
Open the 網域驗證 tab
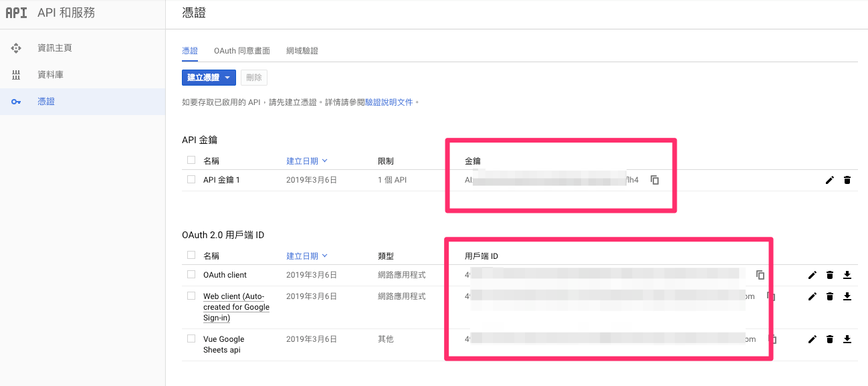click(x=302, y=51)
